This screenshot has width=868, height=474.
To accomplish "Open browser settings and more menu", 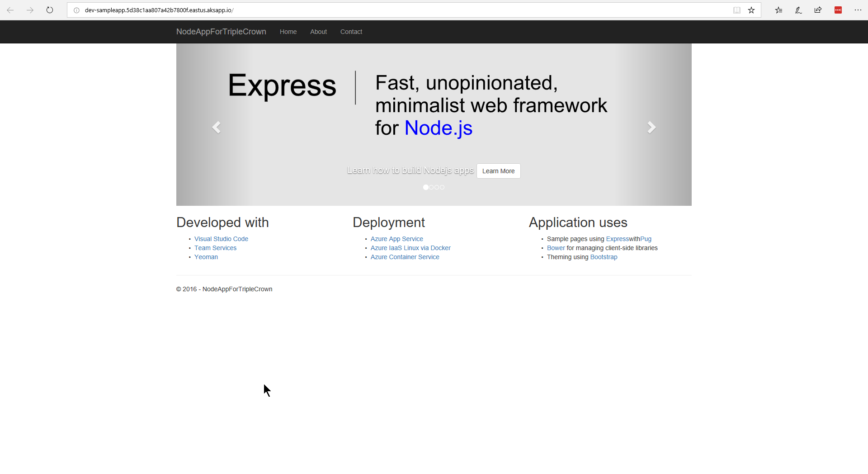I will (x=858, y=10).
